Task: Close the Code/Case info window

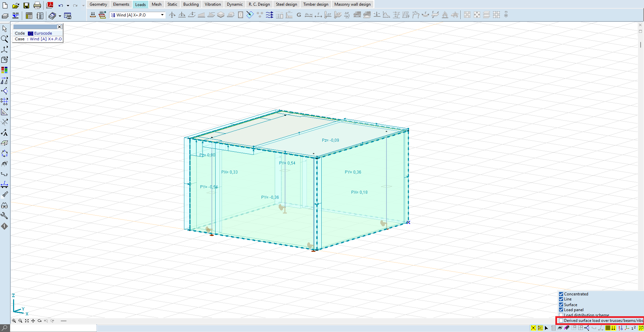Action: pos(59,27)
